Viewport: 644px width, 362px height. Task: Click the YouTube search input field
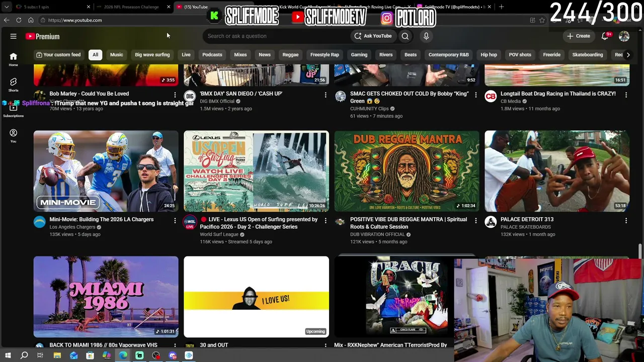(277, 36)
